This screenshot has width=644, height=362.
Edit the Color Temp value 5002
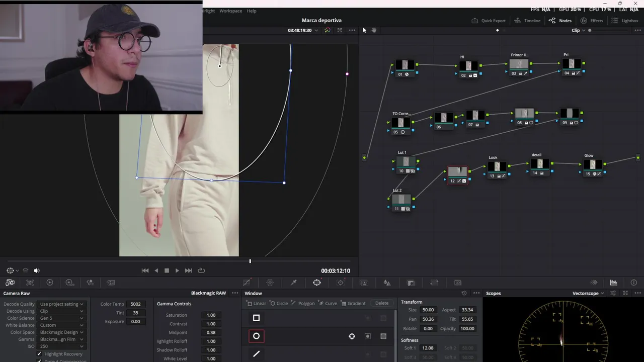tap(135, 304)
